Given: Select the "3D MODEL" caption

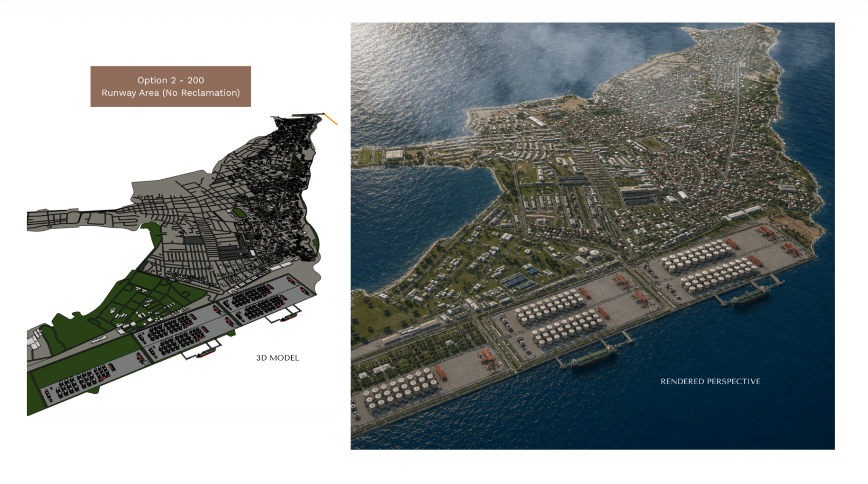Looking at the screenshot, I should click(x=277, y=358).
